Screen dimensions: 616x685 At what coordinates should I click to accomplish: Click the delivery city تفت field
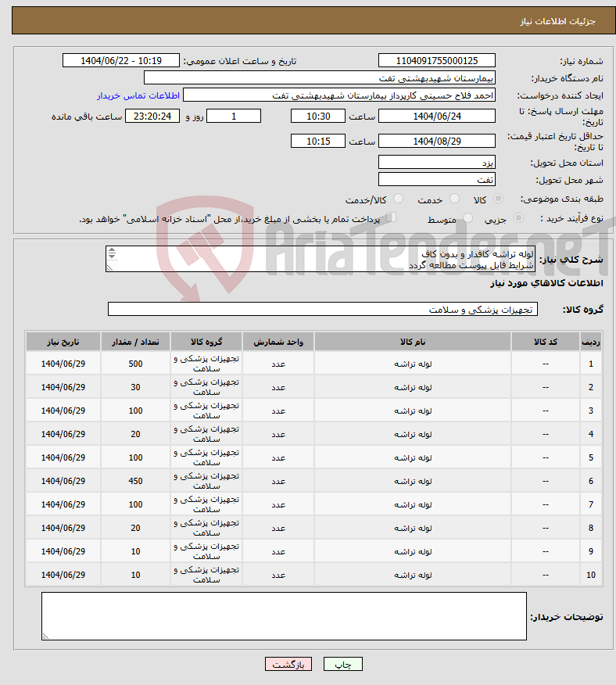tap(437, 179)
